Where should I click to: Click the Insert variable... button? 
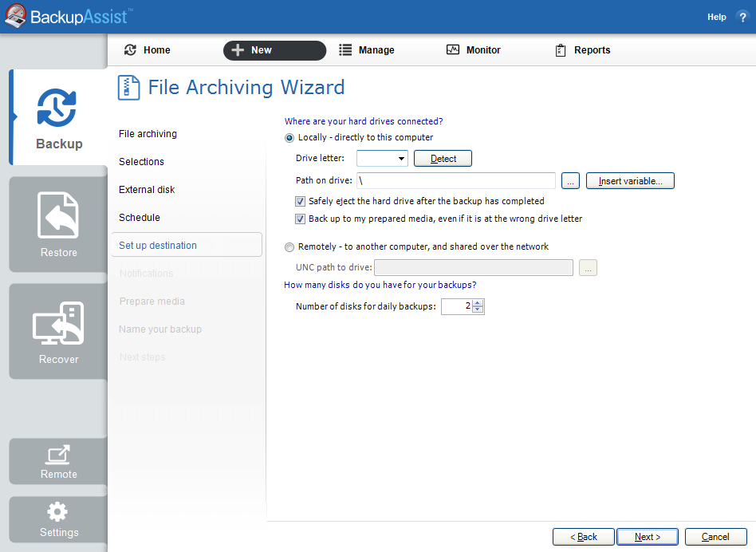(630, 181)
